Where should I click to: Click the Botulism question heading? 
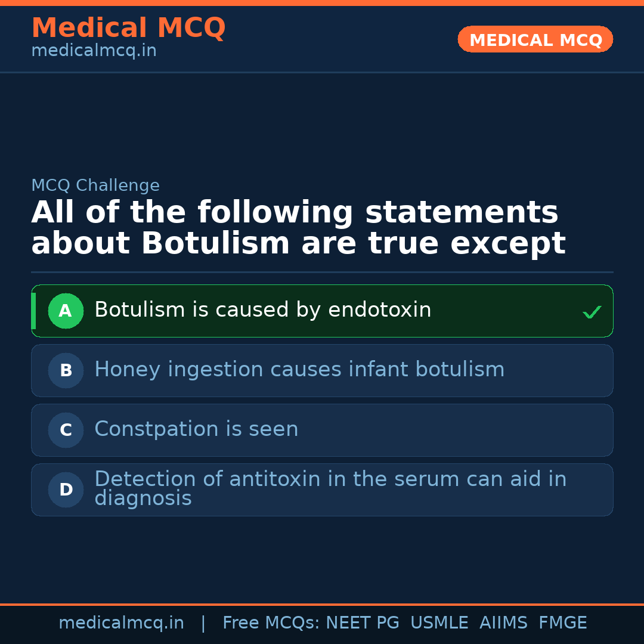tap(298, 228)
